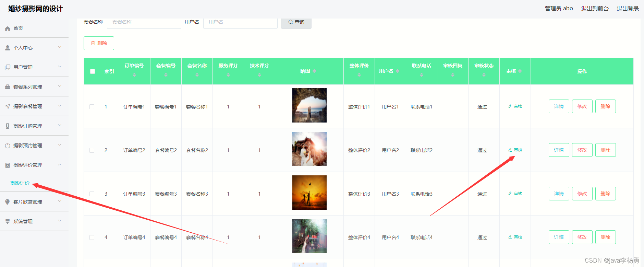Click the icon beside 摄影订购管理

[x=8, y=126]
